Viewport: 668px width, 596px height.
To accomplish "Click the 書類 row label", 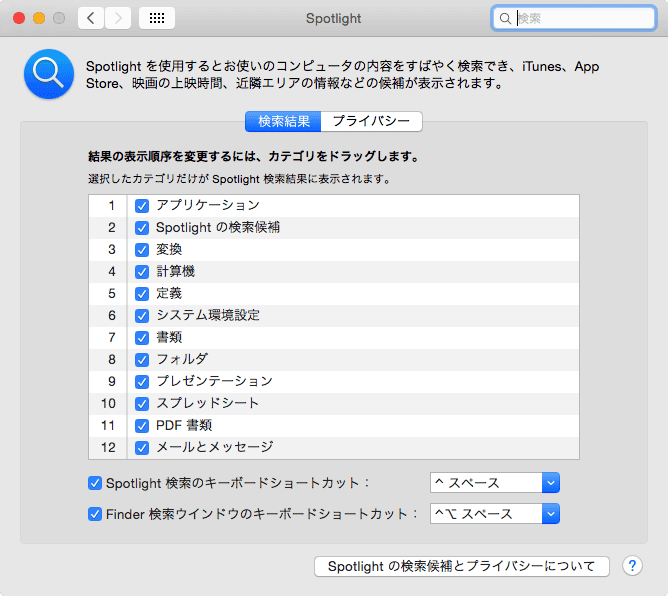I will [x=169, y=337].
